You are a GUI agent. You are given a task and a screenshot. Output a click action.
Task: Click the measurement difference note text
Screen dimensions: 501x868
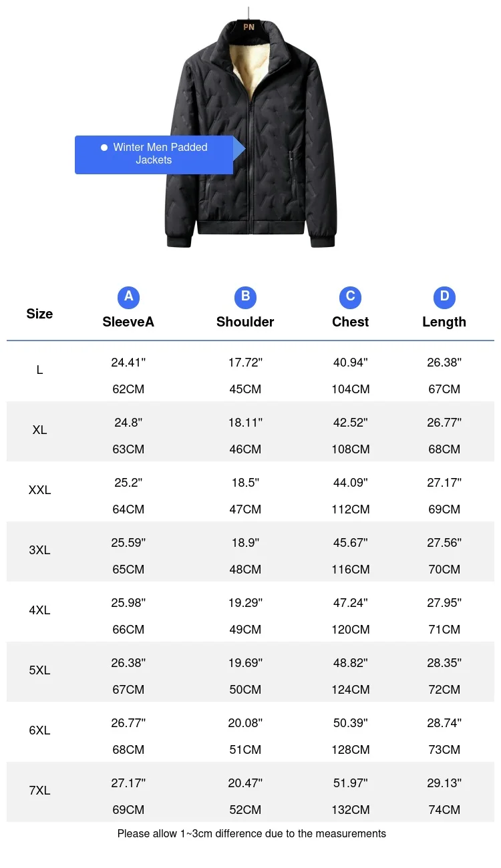pyautogui.click(x=252, y=833)
